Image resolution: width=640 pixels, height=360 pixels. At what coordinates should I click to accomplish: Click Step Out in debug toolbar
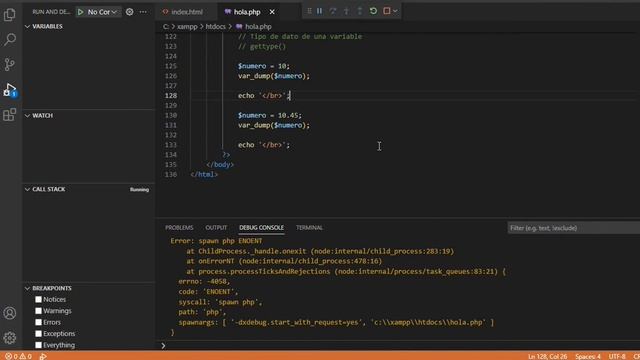pyautogui.click(x=360, y=11)
